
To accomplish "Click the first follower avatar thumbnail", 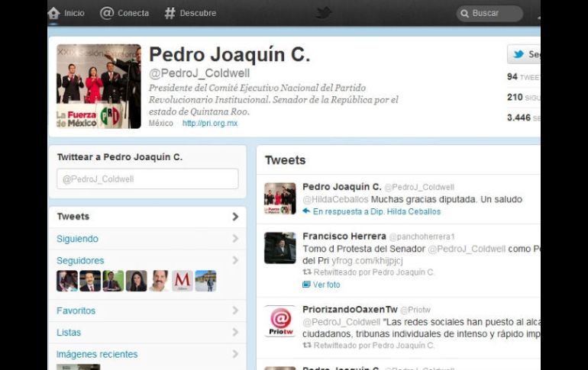I will tap(67, 281).
